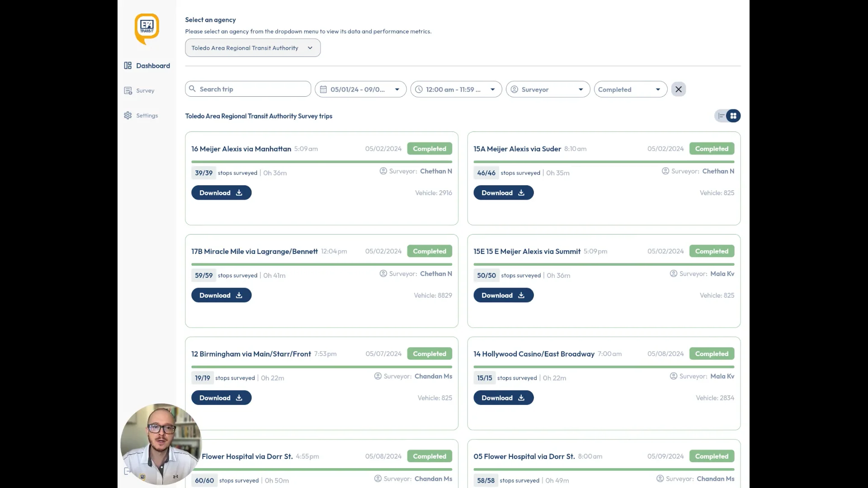
Task: Click the ETM Transit logo
Action: [146, 28]
